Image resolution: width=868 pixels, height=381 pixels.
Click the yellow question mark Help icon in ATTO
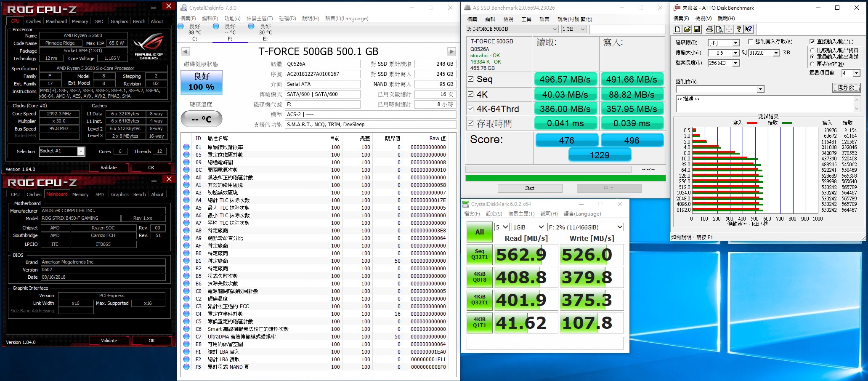tap(739, 29)
